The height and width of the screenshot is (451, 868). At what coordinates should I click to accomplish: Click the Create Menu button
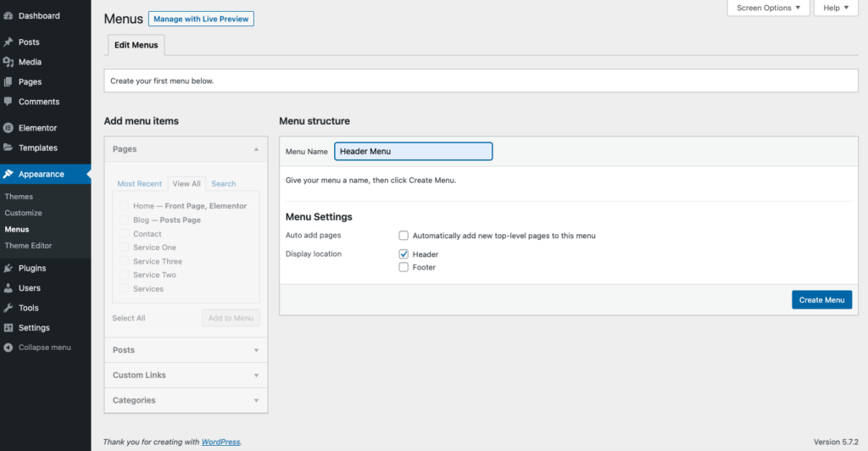click(821, 300)
